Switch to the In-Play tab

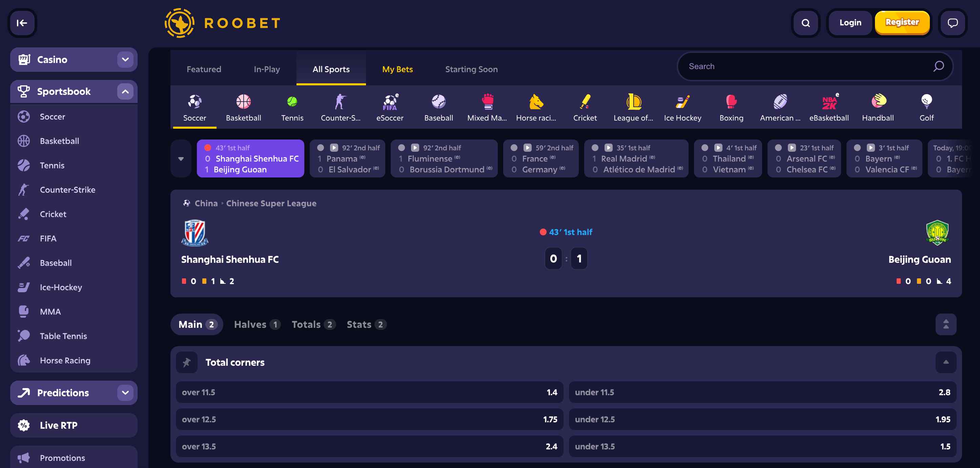pyautogui.click(x=267, y=69)
